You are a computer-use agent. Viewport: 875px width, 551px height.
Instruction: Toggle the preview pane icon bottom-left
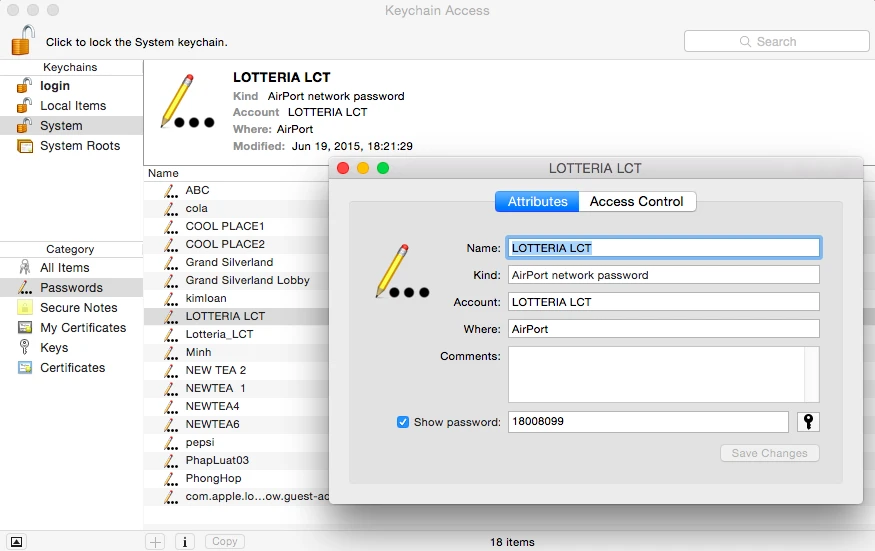coord(17,541)
